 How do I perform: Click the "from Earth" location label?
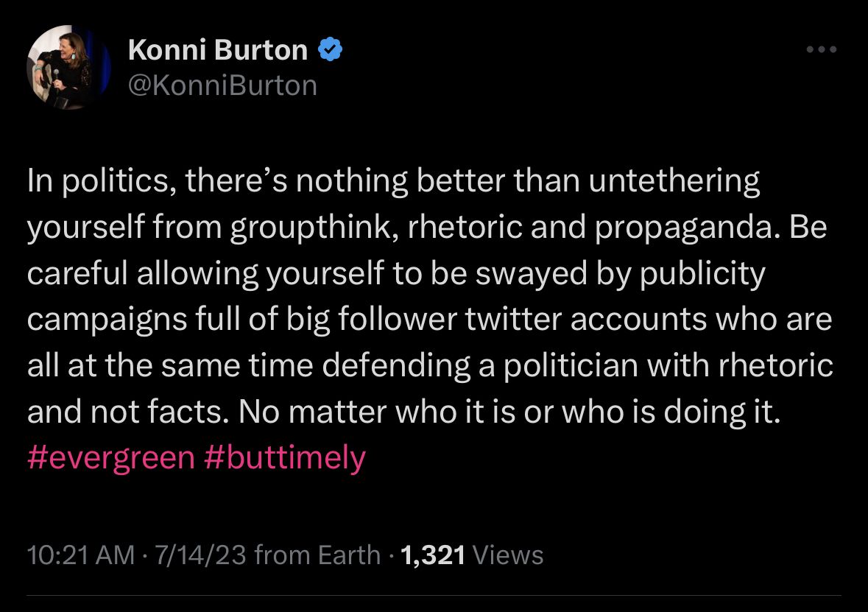[x=317, y=555]
